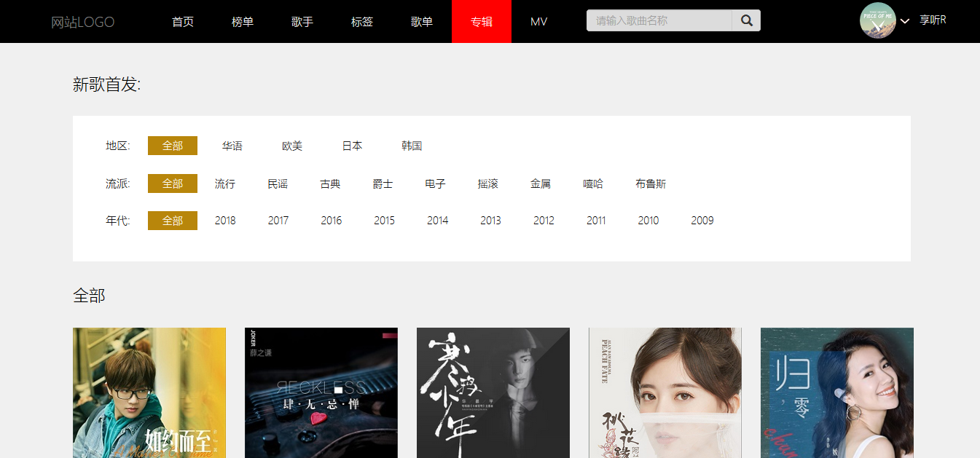Filter genre by 民谣

(x=278, y=183)
